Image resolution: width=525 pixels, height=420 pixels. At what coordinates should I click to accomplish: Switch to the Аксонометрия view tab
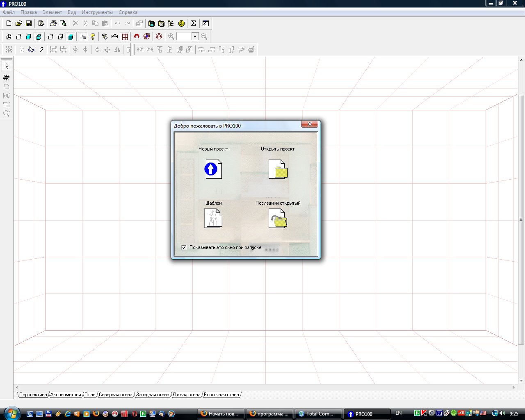tap(66, 395)
